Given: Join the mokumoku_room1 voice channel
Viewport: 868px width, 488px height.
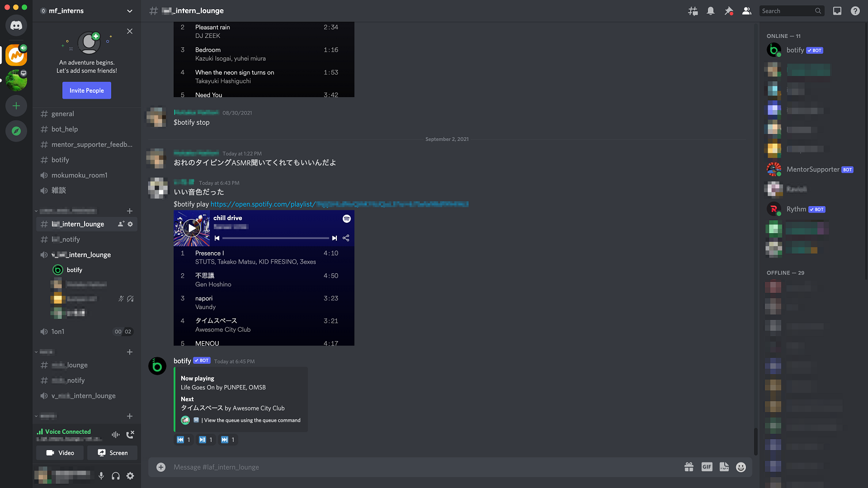Looking at the screenshot, I should pyautogui.click(x=79, y=175).
